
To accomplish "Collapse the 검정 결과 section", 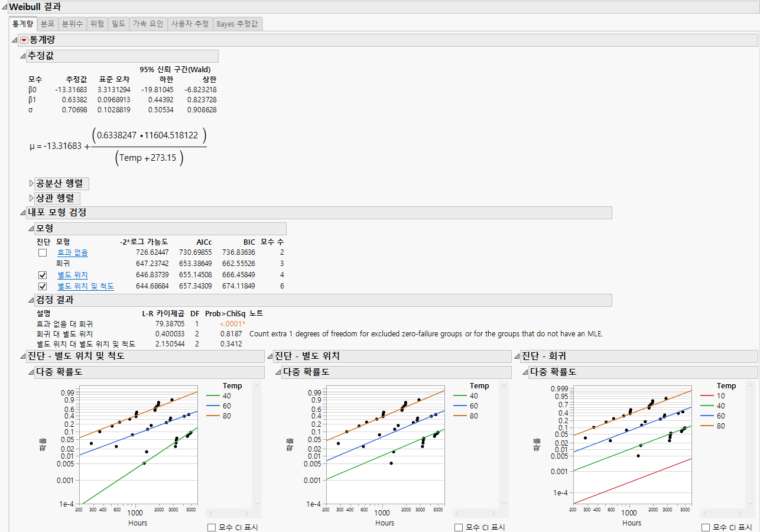I will click(x=31, y=300).
